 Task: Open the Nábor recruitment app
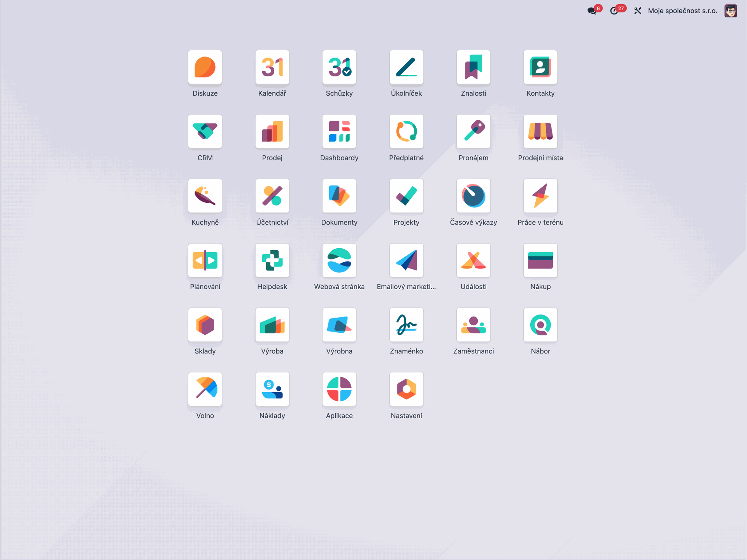pyautogui.click(x=540, y=325)
